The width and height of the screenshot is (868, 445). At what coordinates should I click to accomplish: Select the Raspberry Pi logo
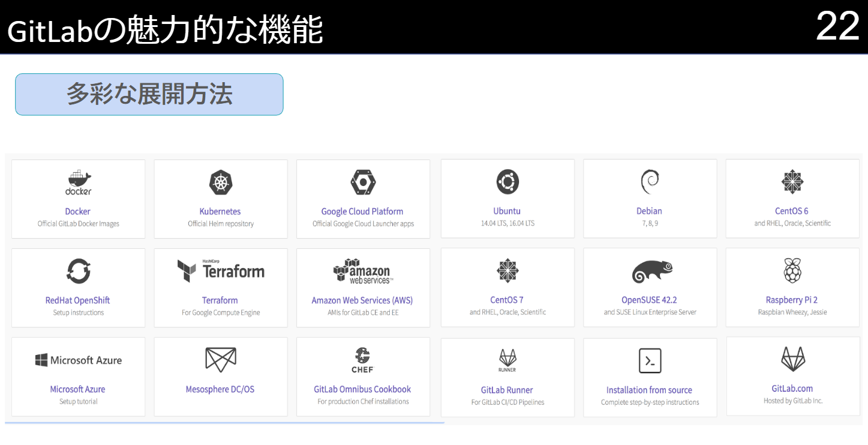792,270
